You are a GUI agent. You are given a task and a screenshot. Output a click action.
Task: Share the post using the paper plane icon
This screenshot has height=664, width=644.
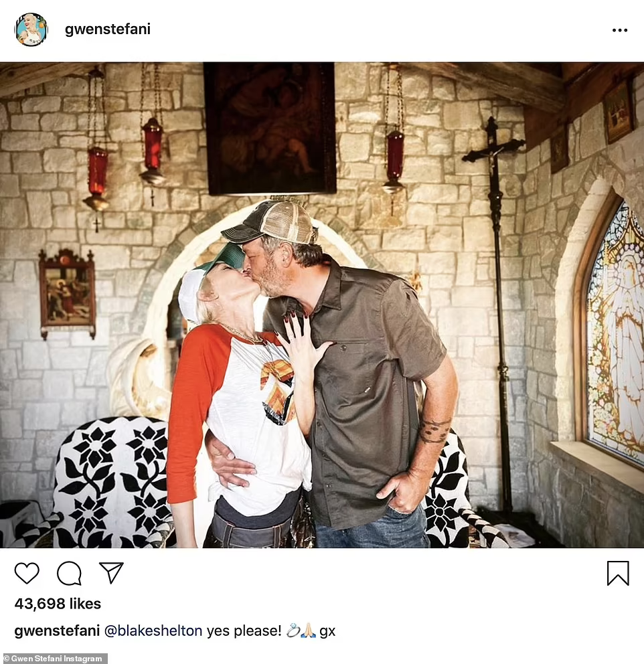tap(111, 572)
